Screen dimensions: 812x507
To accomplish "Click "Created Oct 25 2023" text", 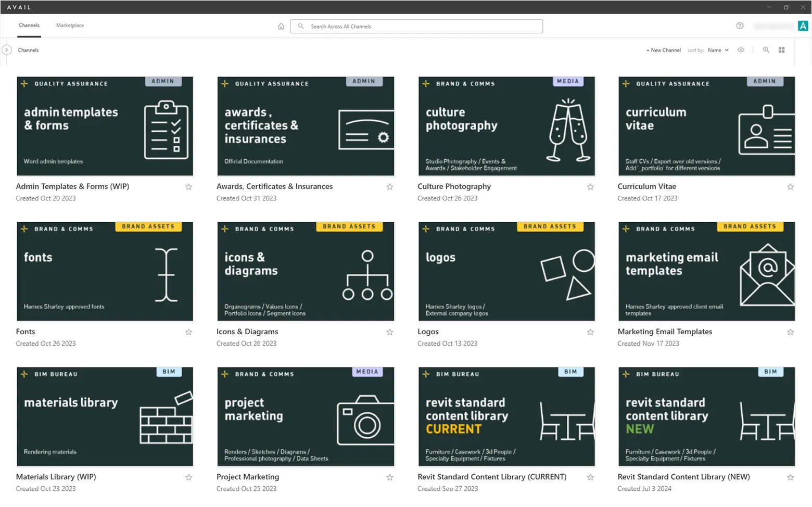I will click(x=246, y=489).
